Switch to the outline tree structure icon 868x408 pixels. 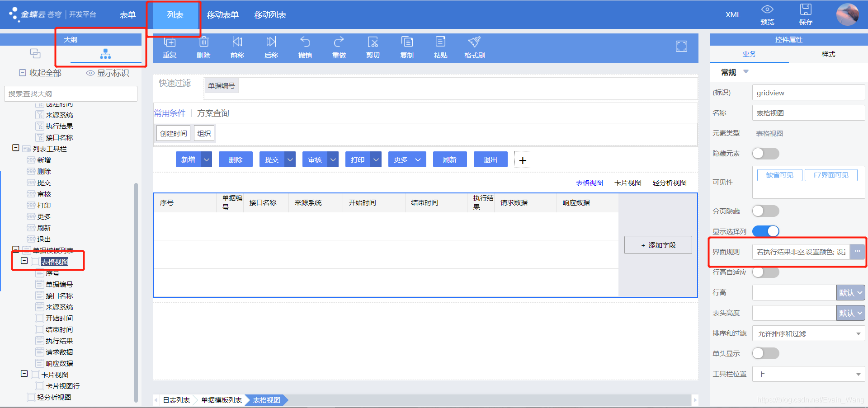(105, 54)
